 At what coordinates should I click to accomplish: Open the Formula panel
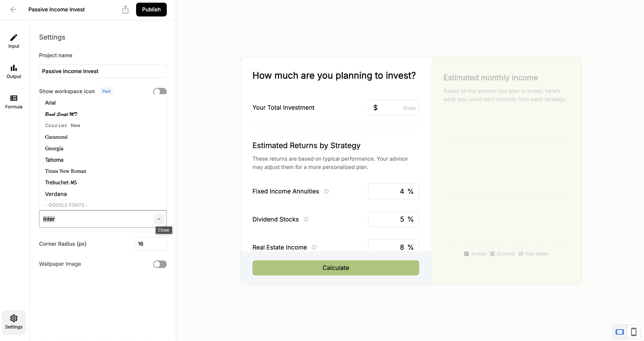tap(14, 102)
